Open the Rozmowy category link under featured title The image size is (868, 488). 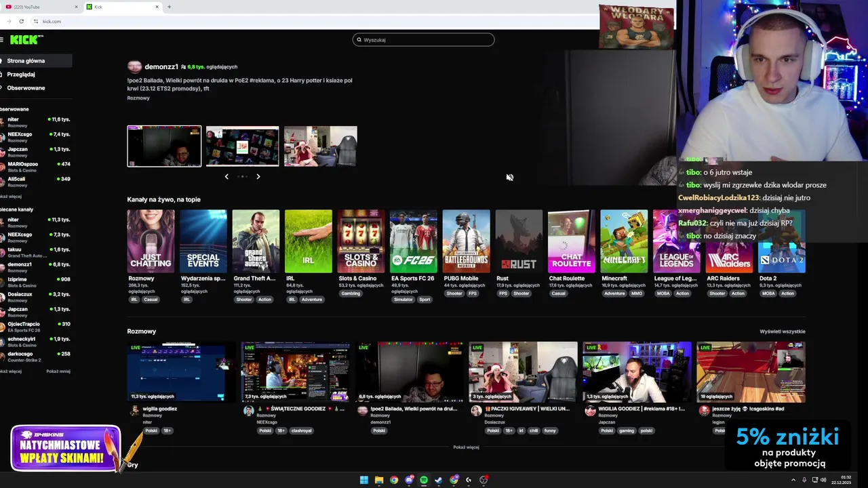[138, 98]
